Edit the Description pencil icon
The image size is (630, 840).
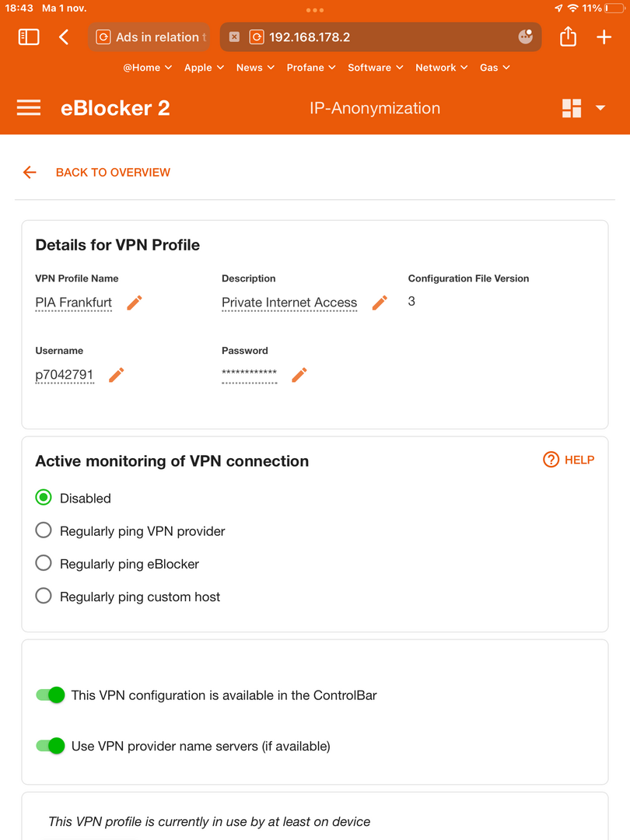point(380,303)
